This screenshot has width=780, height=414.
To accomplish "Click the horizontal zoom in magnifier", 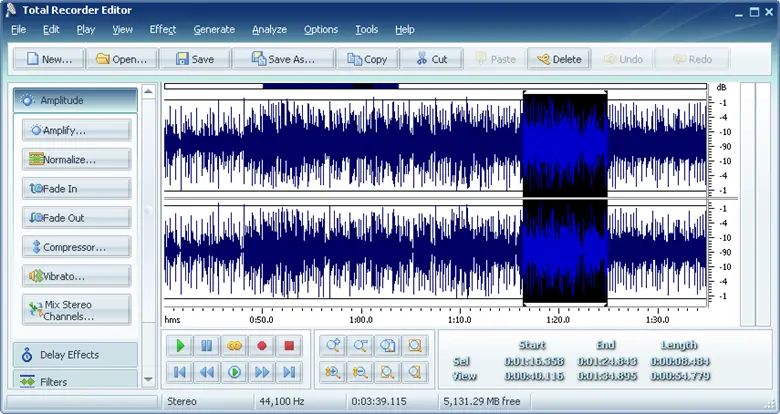I will (x=332, y=346).
